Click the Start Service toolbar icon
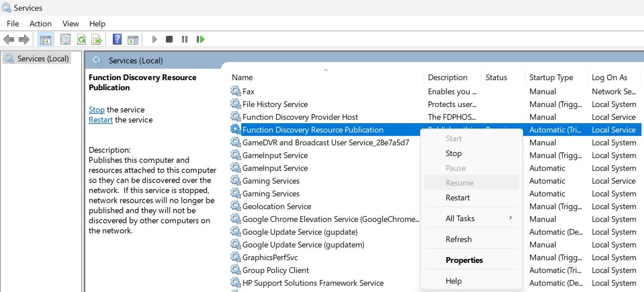The image size is (644, 292). click(154, 39)
